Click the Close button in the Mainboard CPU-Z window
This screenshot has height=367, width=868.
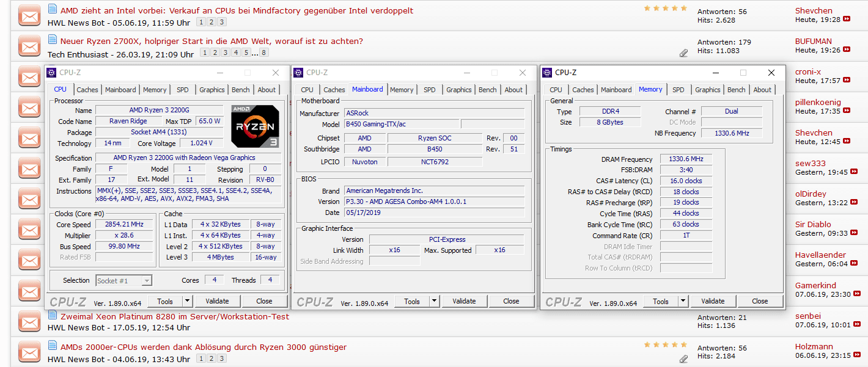[511, 301]
